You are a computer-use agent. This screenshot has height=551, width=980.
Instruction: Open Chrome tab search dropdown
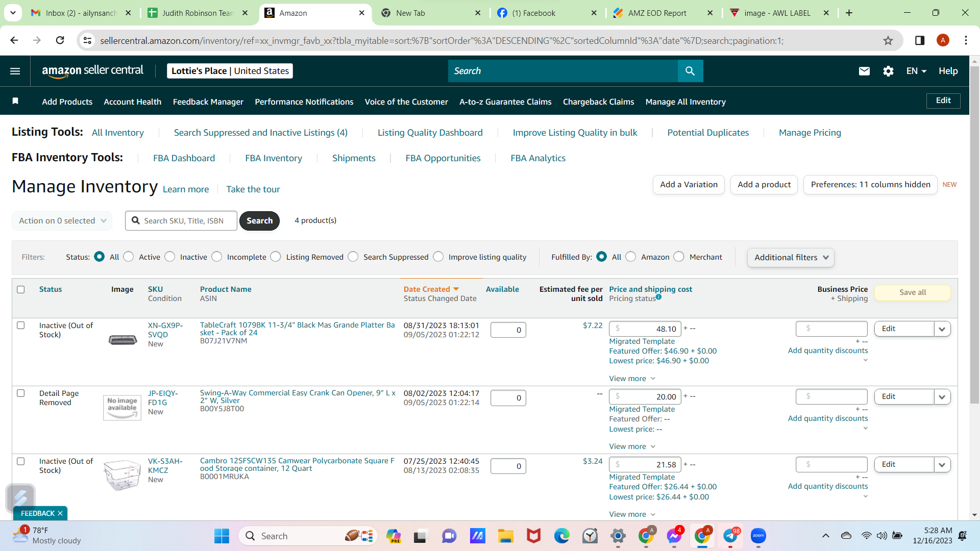click(x=13, y=13)
